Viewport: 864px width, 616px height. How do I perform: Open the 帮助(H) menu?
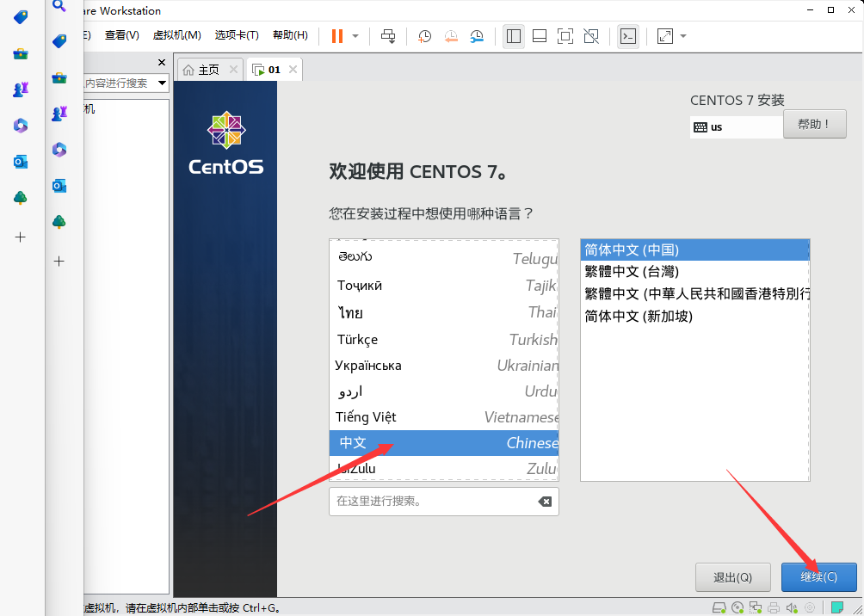290,35
